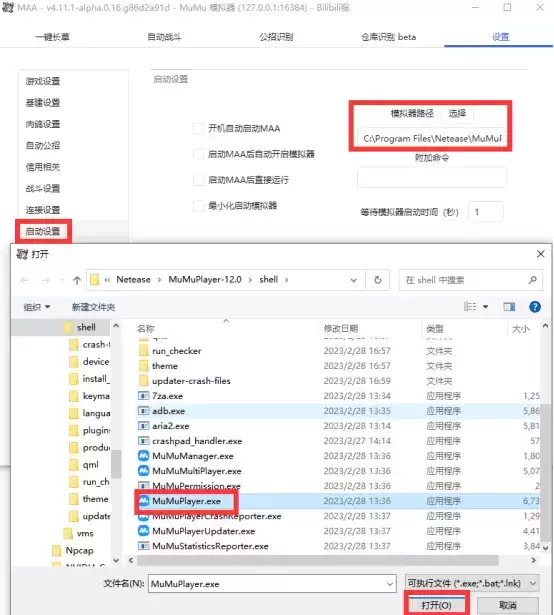
Task: Open the 仓库识别 beta tab
Action: point(388,37)
